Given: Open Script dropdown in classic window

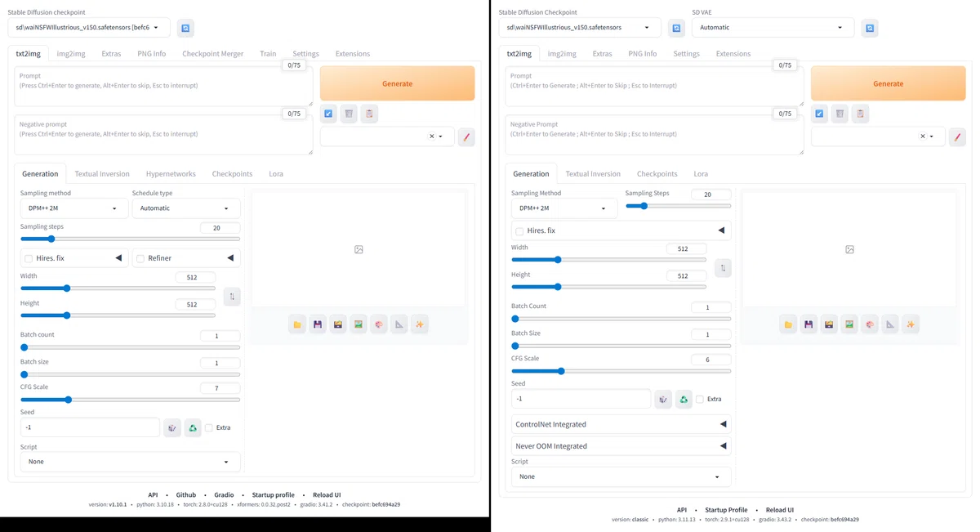Looking at the screenshot, I should (621, 476).
